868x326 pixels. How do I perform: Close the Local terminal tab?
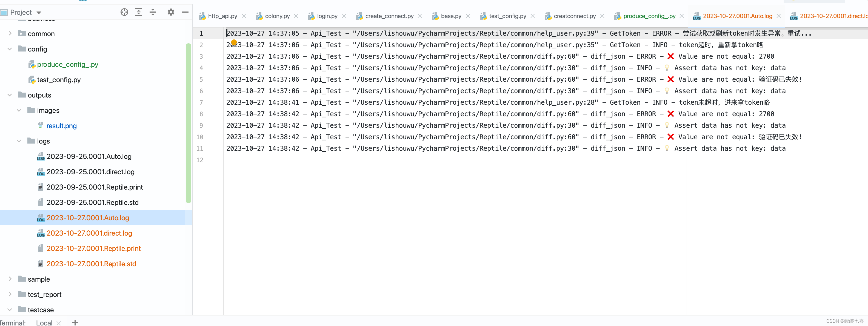[x=59, y=323]
